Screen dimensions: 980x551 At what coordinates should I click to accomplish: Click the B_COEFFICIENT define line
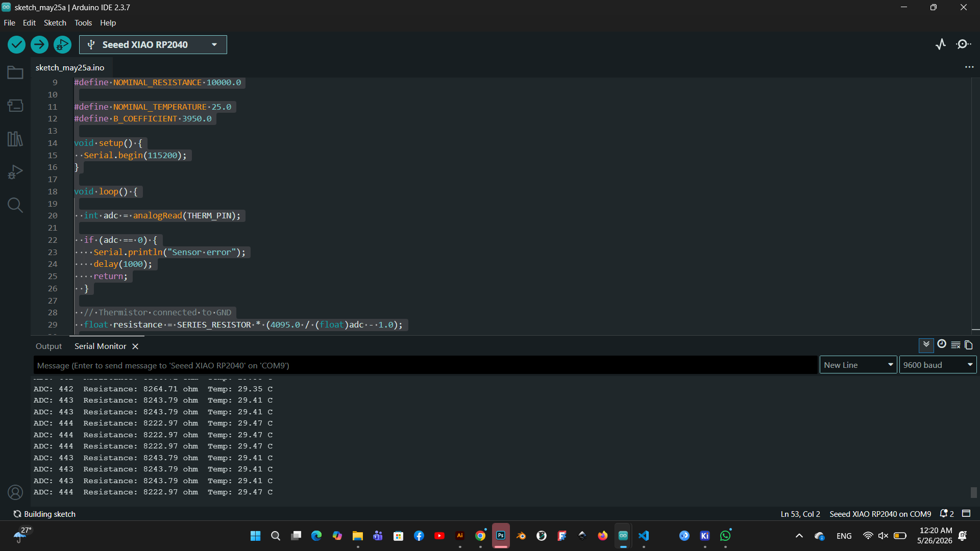pos(143,119)
